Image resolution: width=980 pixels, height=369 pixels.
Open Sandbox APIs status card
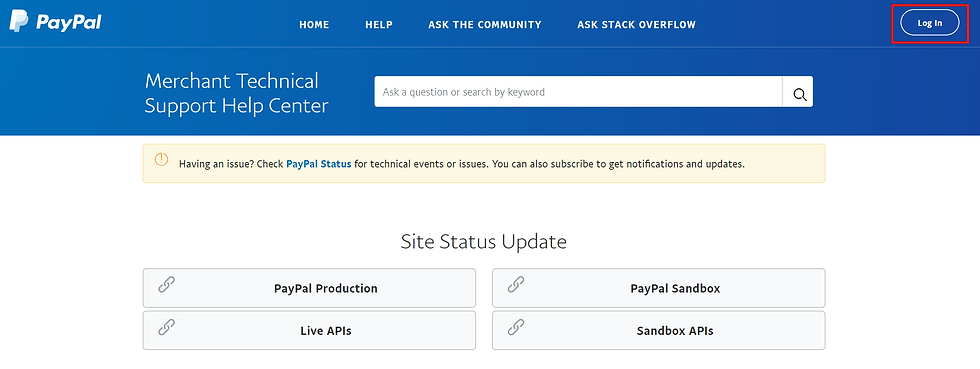[x=659, y=331]
